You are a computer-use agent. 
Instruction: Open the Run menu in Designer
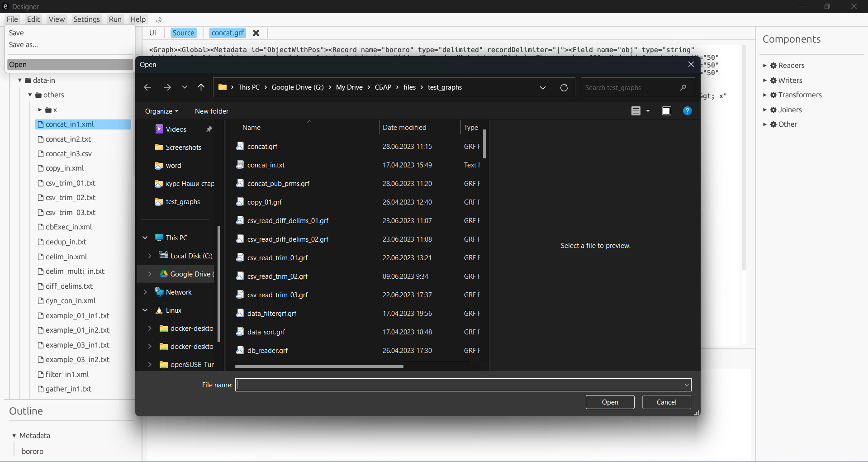[115, 19]
